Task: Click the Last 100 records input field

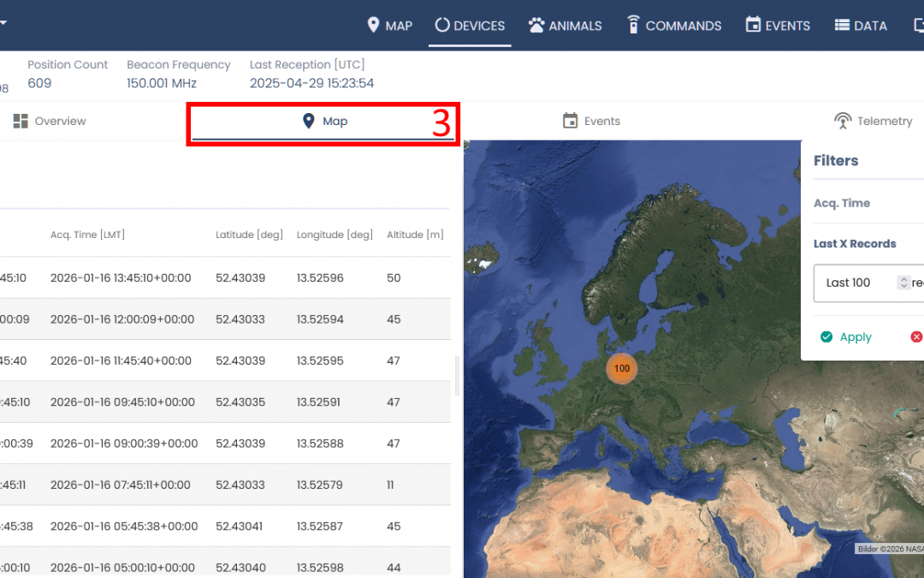Action: tap(856, 283)
